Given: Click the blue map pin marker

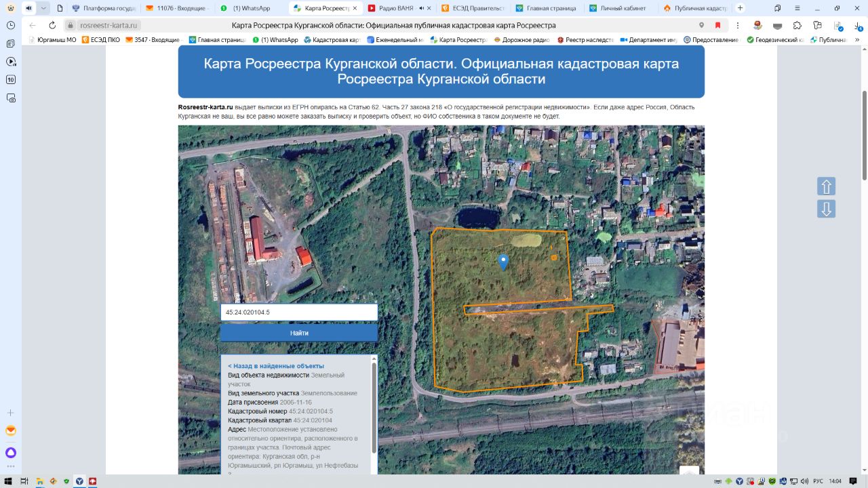Looking at the screenshot, I should [503, 262].
